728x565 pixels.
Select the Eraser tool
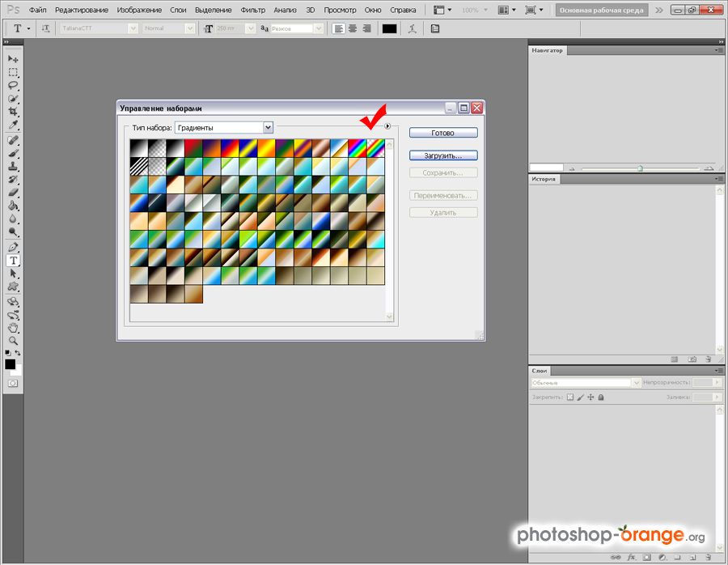[13, 193]
